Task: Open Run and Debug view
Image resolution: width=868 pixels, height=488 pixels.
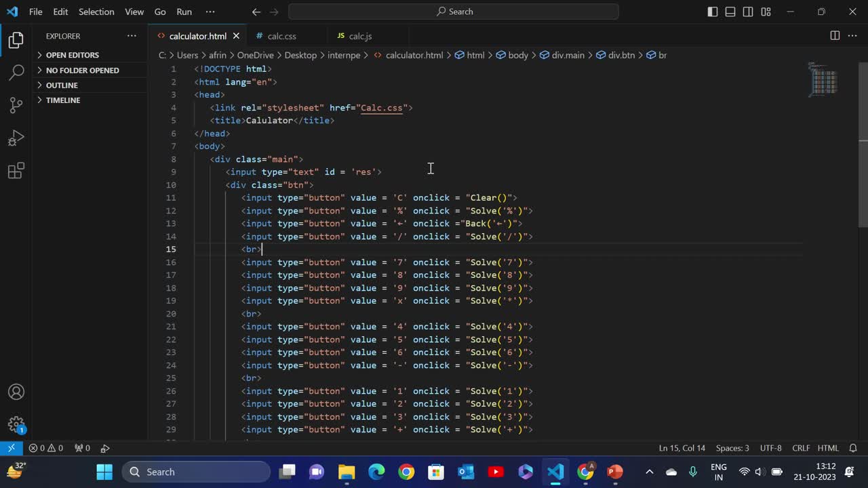Action: pos(16,138)
